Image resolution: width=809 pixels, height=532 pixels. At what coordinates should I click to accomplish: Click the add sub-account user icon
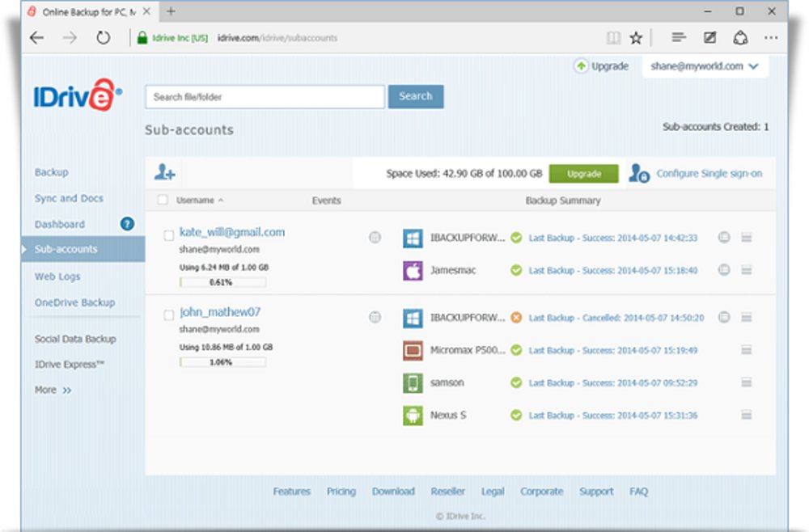[x=164, y=172]
